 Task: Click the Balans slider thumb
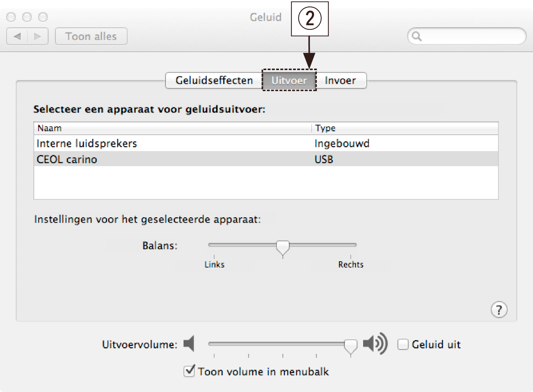pos(283,247)
